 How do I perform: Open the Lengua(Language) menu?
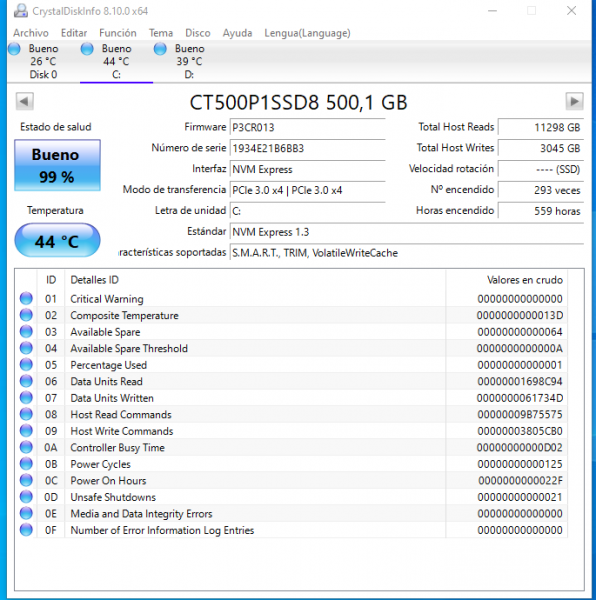click(307, 33)
